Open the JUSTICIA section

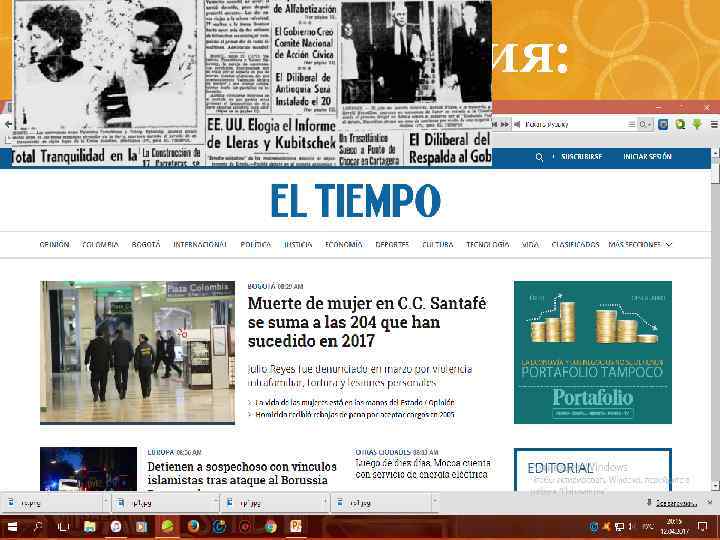coord(298,245)
